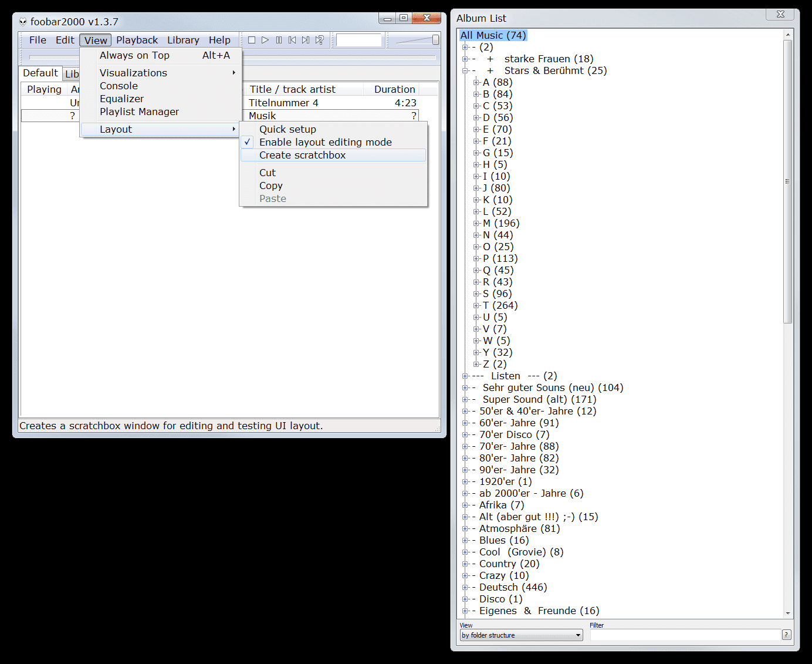Open the Playback menu

[x=137, y=40]
